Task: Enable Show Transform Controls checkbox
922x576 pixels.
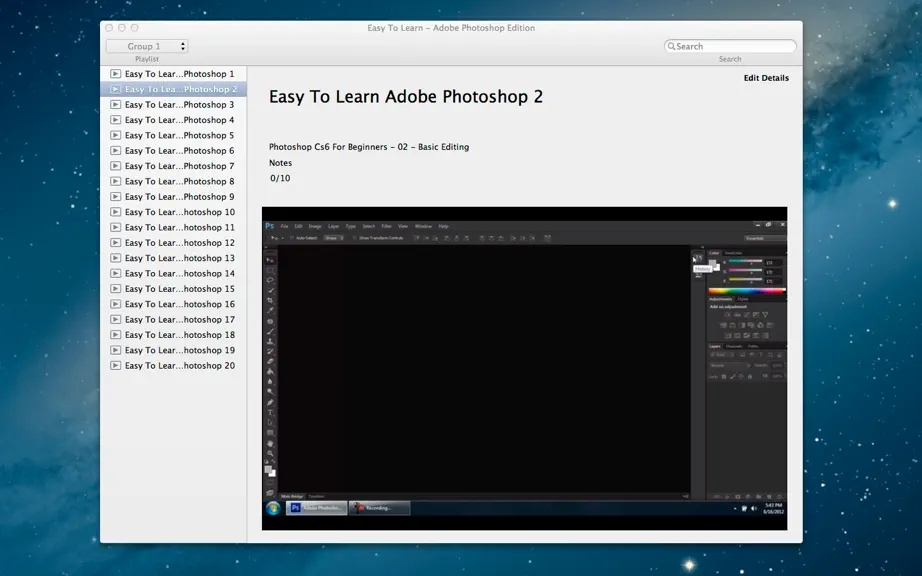Action: (x=355, y=238)
